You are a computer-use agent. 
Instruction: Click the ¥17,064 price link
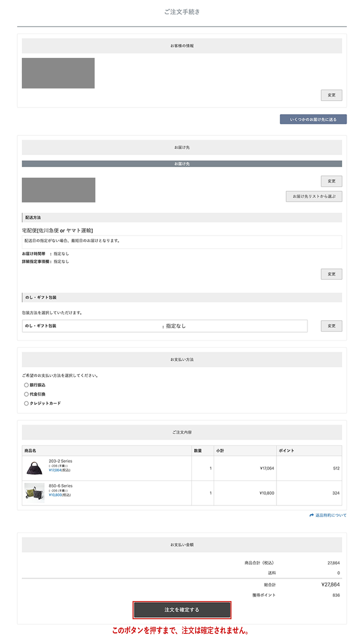pyautogui.click(x=55, y=470)
